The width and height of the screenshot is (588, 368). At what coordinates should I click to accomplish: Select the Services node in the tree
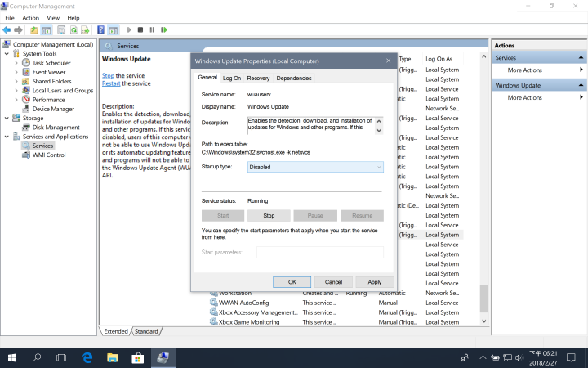42,146
